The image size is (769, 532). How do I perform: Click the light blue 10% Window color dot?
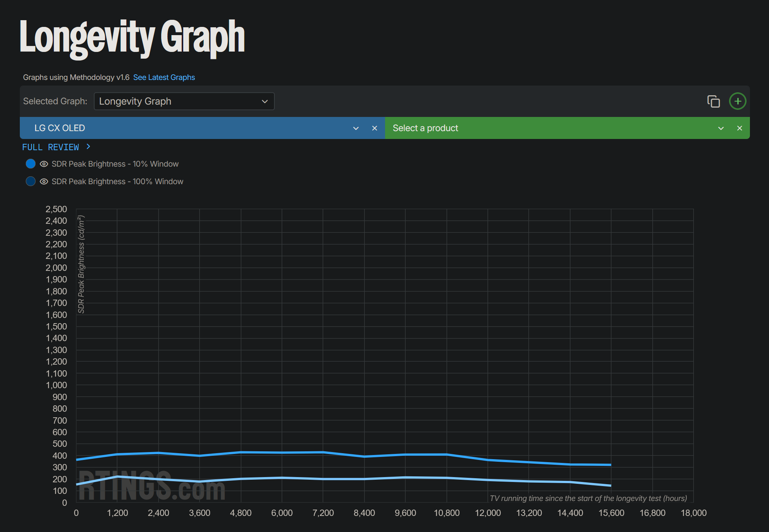(31, 164)
